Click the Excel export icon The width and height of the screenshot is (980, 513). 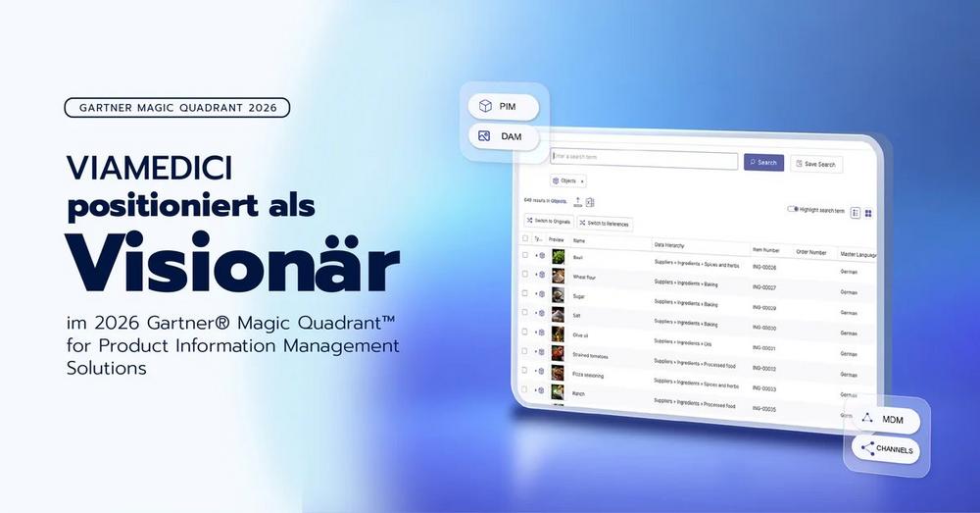[x=590, y=202]
